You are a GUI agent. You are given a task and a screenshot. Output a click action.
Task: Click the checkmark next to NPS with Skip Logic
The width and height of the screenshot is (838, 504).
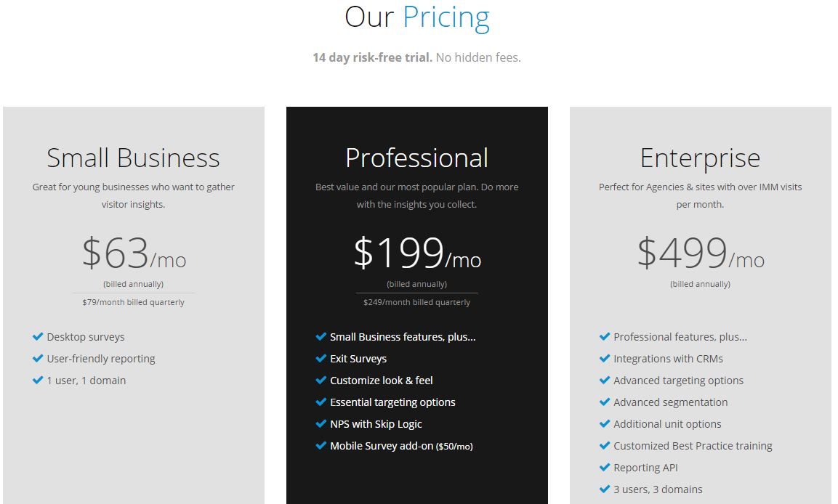pyautogui.click(x=319, y=424)
